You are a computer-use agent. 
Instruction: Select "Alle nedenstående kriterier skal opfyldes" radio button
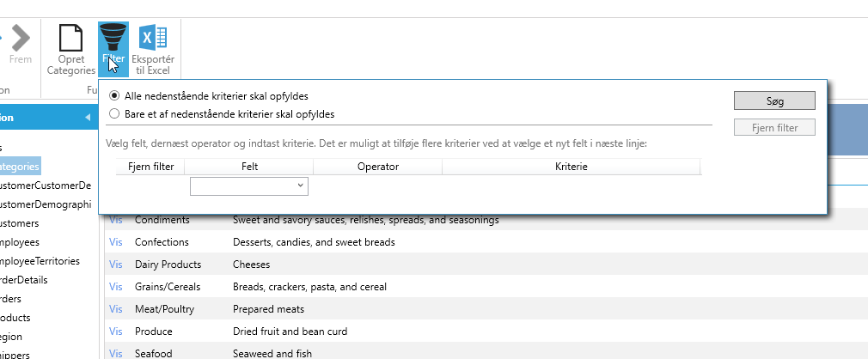(x=114, y=95)
